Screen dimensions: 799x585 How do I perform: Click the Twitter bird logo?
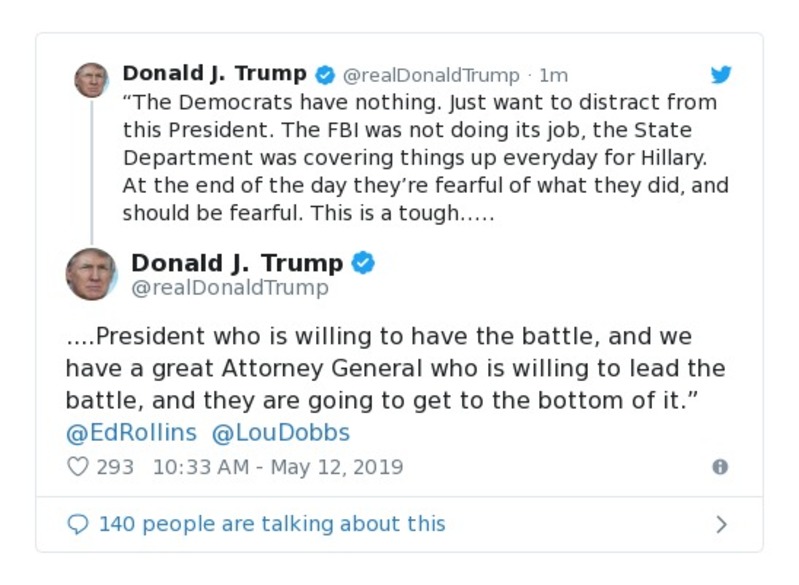tap(721, 74)
